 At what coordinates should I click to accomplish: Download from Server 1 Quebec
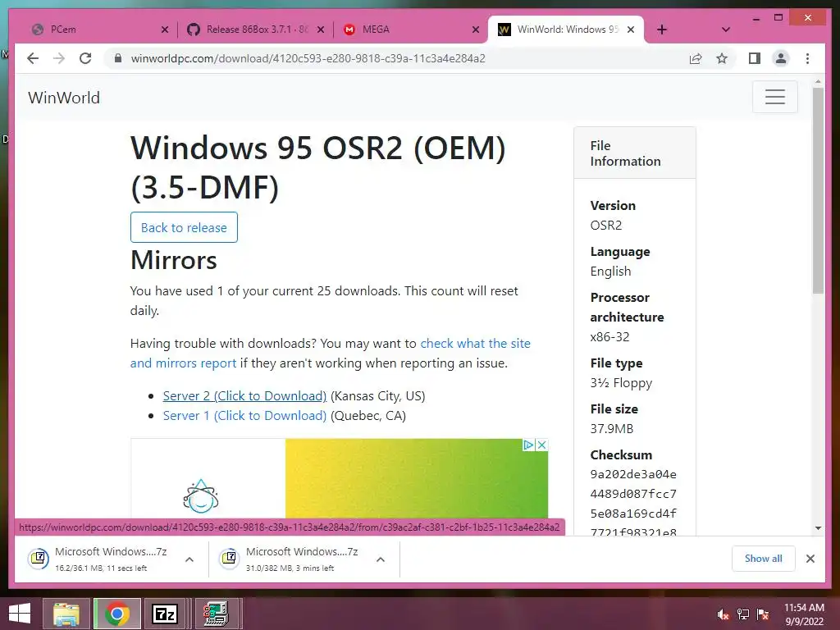[x=244, y=416]
